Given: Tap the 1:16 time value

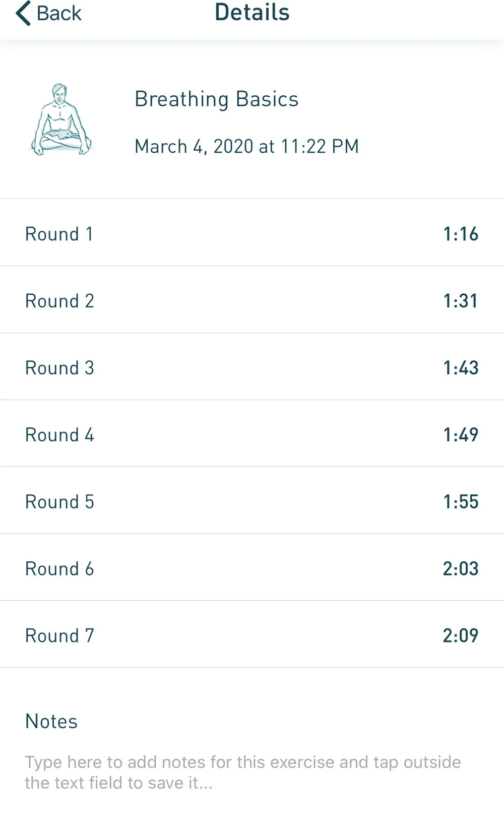Looking at the screenshot, I should point(461,234).
